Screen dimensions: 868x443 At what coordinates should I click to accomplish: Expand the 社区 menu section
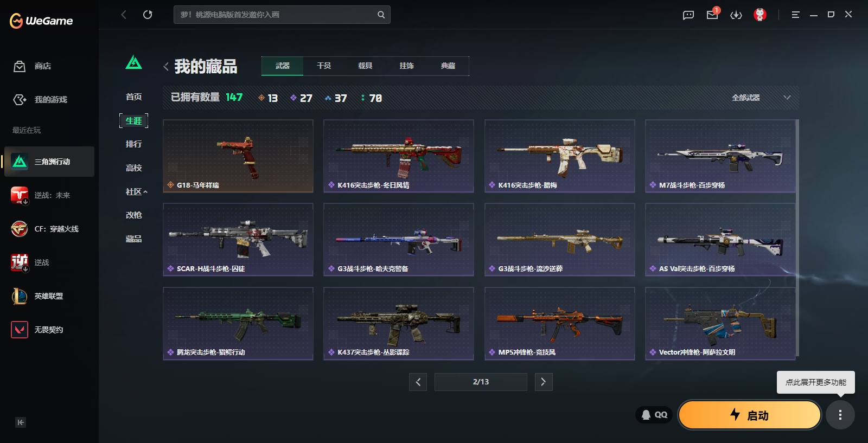coord(136,191)
